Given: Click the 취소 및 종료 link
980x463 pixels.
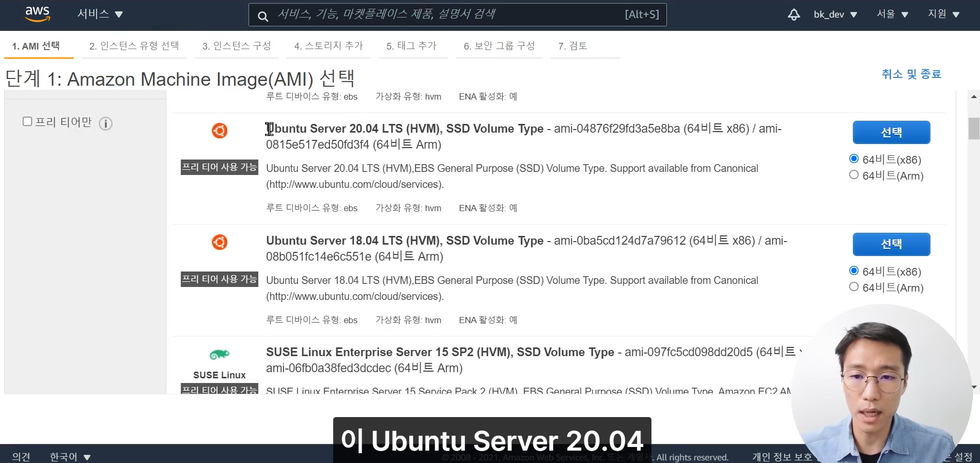Looking at the screenshot, I should [x=911, y=74].
